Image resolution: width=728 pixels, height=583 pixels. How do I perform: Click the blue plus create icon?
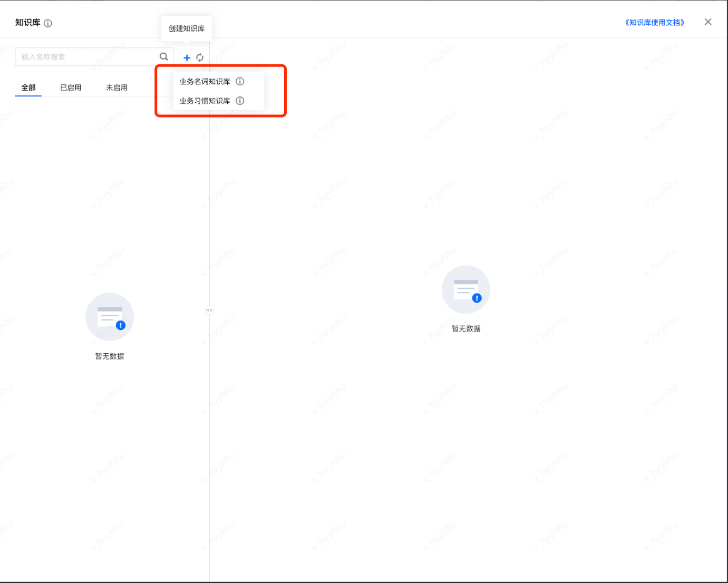(x=187, y=57)
